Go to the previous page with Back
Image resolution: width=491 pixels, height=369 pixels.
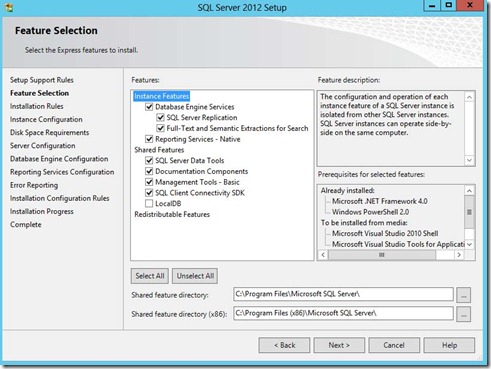284,345
